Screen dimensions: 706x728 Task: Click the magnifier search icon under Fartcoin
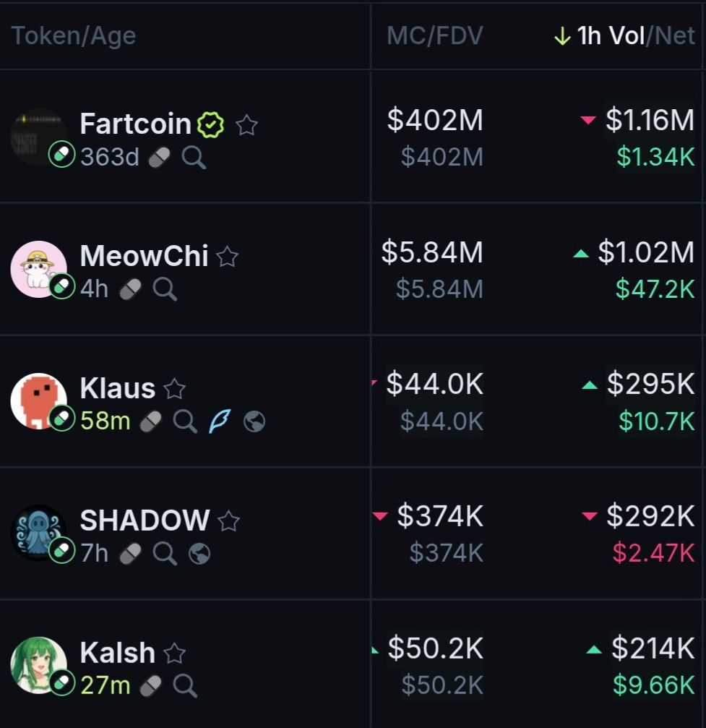(194, 157)
